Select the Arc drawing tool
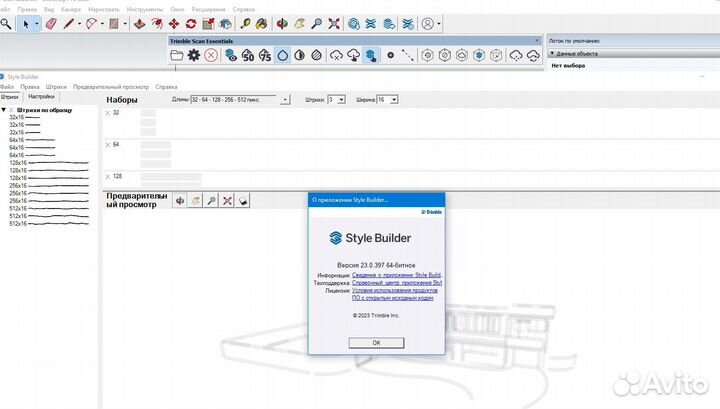This screenshot has height=409, width=720. tap(91, 24)
